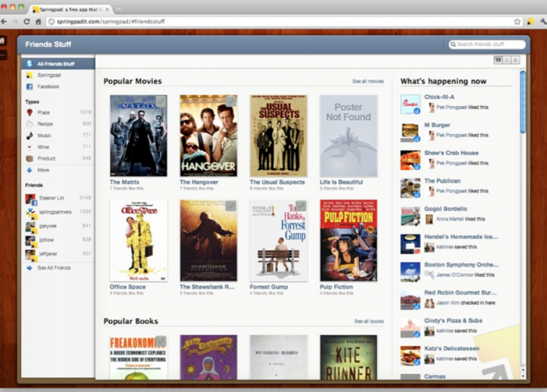Open See all books link
This screenshot has height=392, width=547.
(x=368, y=321)
